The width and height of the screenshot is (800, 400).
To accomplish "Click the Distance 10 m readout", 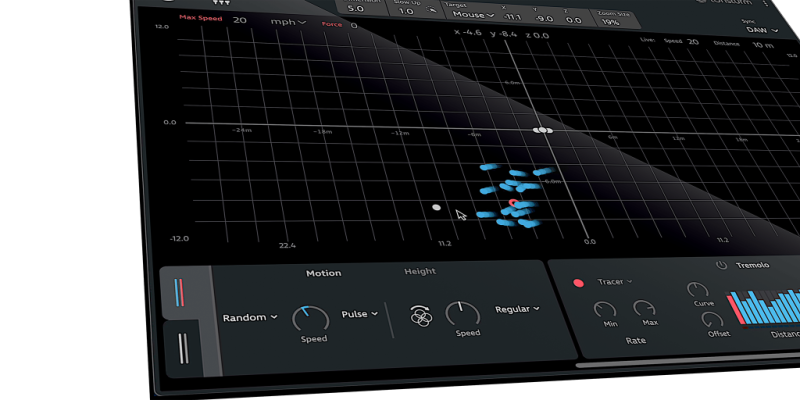I will tap(763, 45).
